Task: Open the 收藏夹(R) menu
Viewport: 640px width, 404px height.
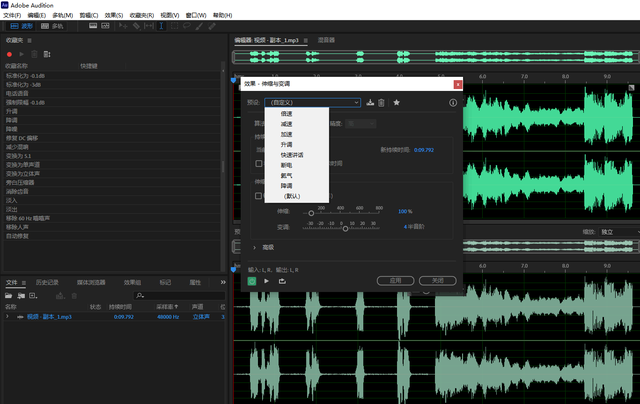Action: [x=142, y=16]
